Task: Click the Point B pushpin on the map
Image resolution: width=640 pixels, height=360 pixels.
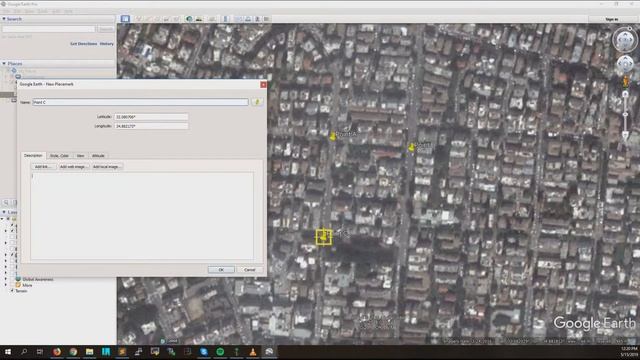Action: pyautogui.click(x=411, y=147)
